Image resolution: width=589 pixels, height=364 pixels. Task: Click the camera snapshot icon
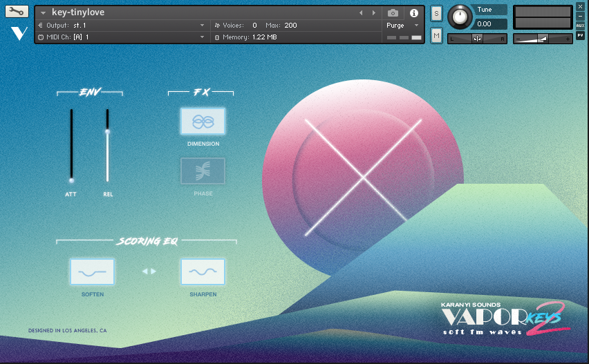tap(393, 13)
